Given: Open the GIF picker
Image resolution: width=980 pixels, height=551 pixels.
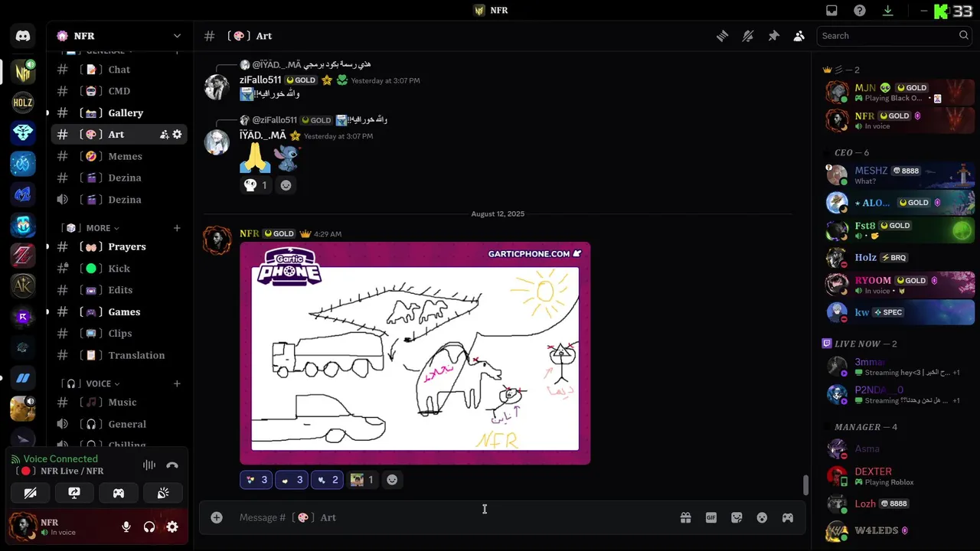Looking at the screenshot, I should tap(711, 517).
